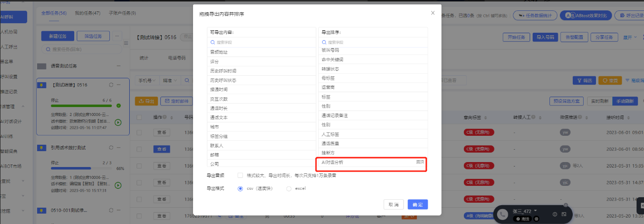
Task: Open 任务数据统计 statistics
Action: (x=536, y=15)
